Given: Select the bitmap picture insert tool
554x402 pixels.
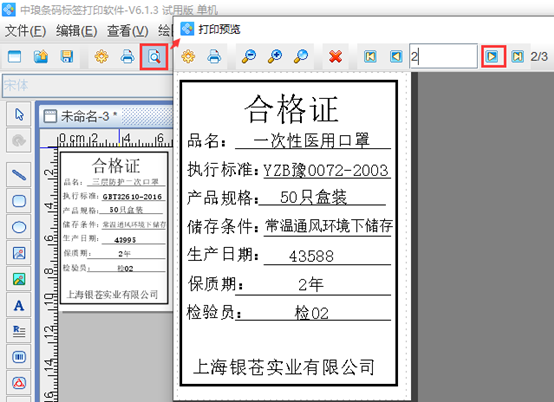Looking at the screenshot, I should pyautogui.click(x=19, y=279).
